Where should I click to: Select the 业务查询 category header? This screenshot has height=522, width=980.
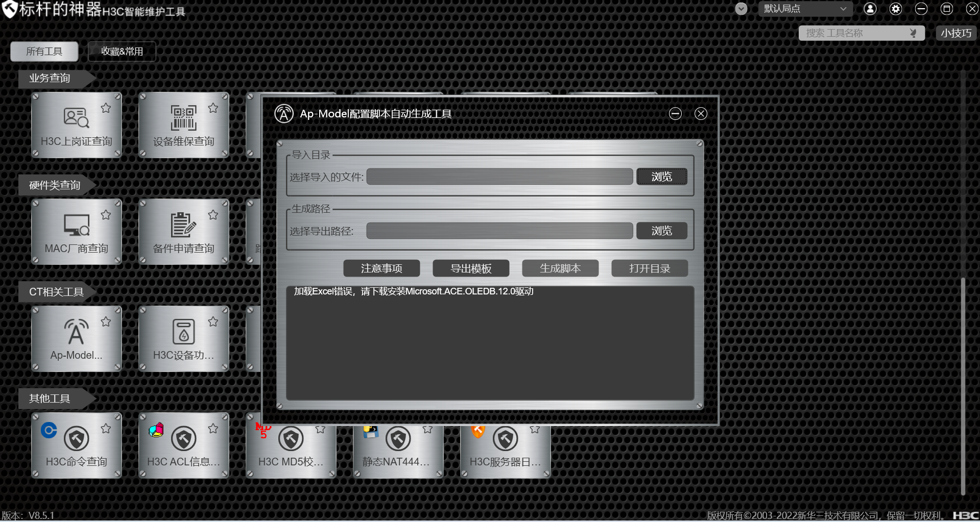(56, 78)
